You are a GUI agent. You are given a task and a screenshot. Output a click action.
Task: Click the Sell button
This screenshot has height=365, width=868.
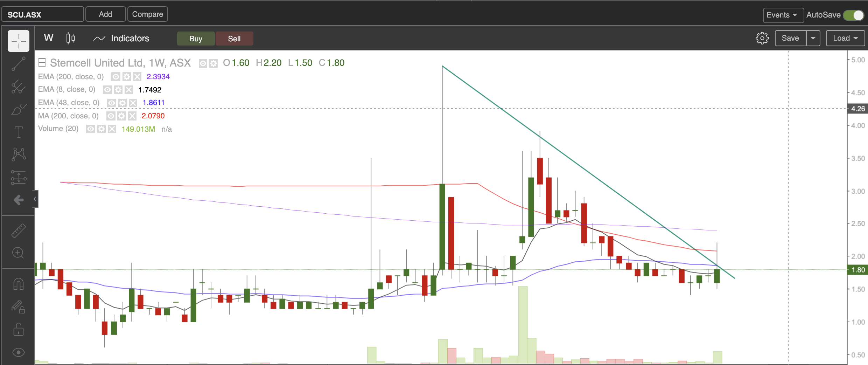pyautogui.click(x=234, y=39)
